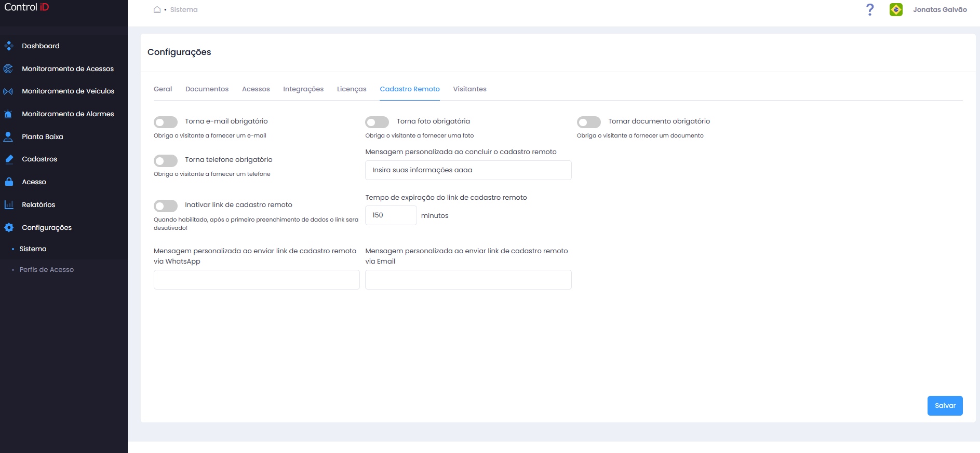The width and height of the screenshot is (980, 453).
Task: Click the Email custom message field
Action: point(468,280)
